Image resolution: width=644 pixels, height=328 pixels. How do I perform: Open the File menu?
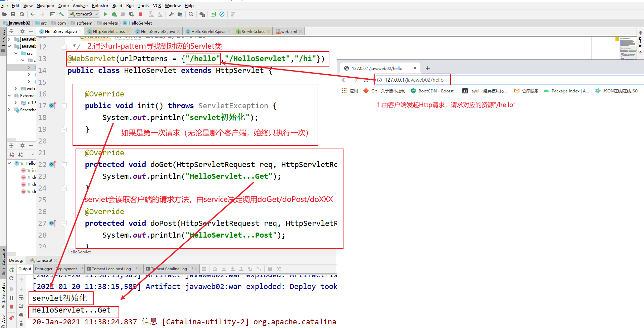pos(5,5)
